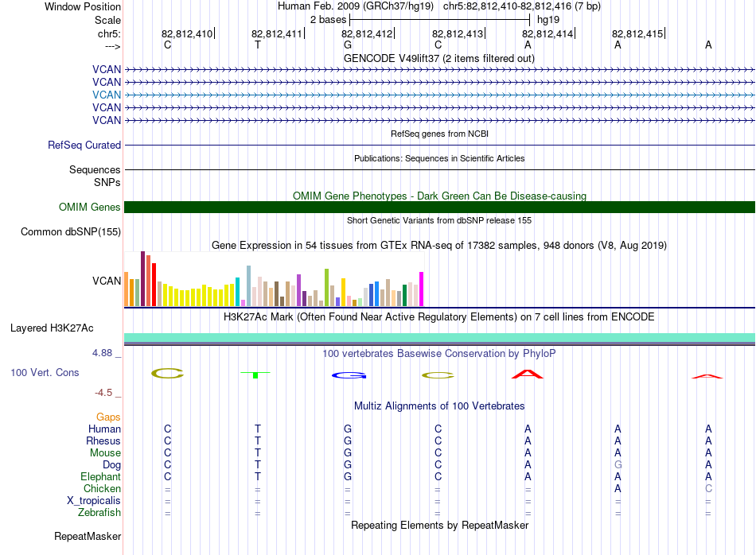Click the X_tropicalis alignment row label
756x555 pixels.
[x=94, y=501]
